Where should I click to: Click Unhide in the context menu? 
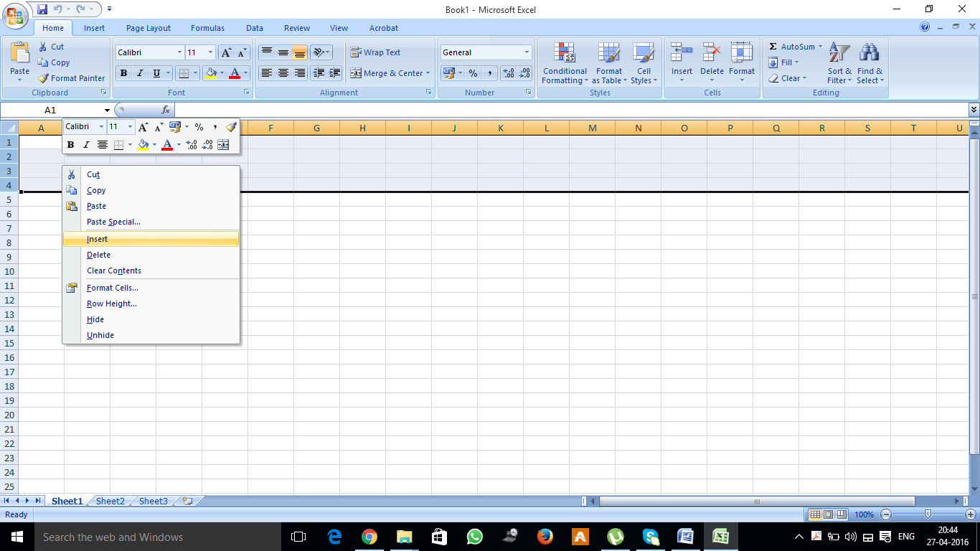(151, 335)
